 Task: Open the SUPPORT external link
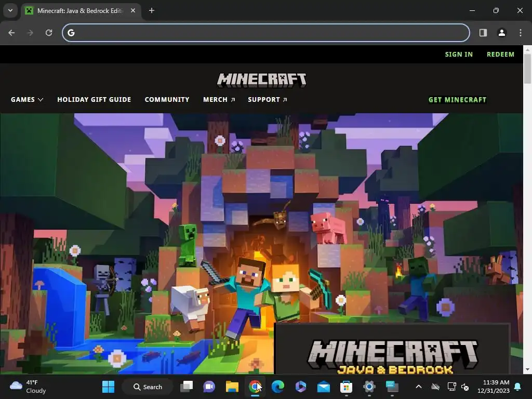pyautogui.click(x=268, y=99)
